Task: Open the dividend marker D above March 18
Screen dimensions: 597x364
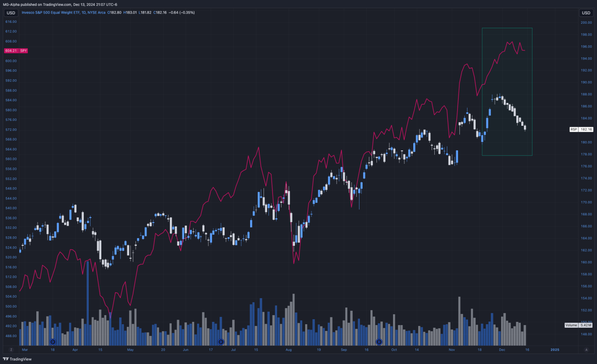Action: pos(52,342)
